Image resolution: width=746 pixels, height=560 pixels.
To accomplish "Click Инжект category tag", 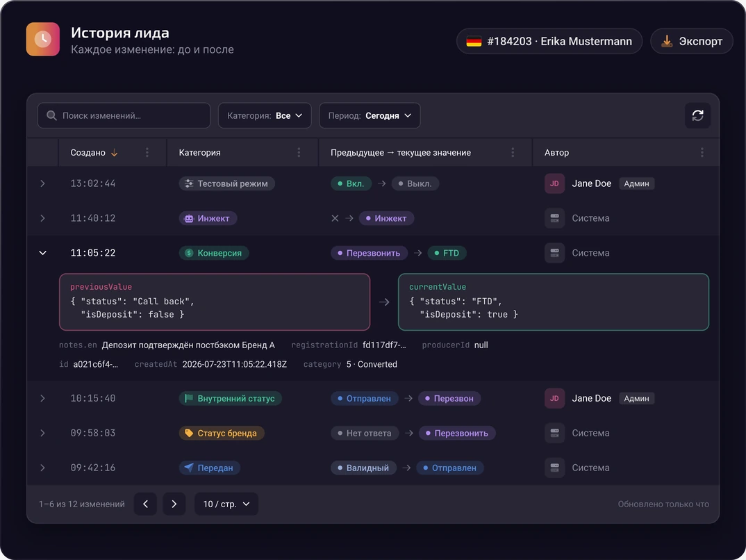I will (x=208, y=218).
